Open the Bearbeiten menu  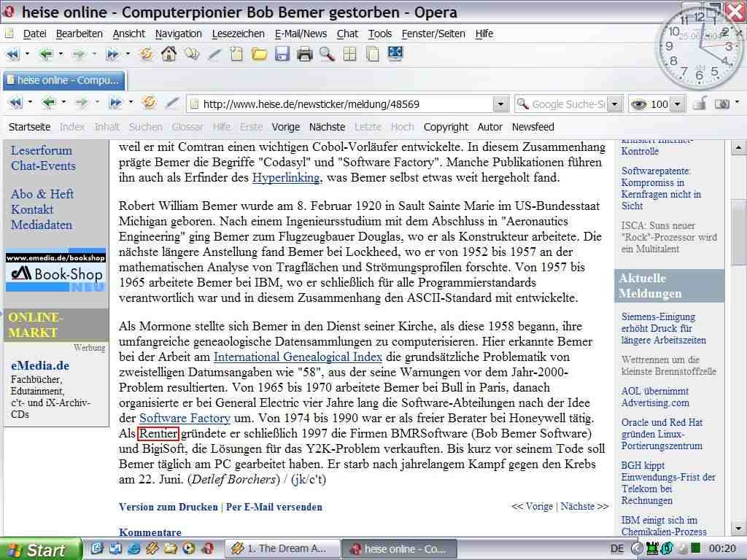click(x=79, y=34)
